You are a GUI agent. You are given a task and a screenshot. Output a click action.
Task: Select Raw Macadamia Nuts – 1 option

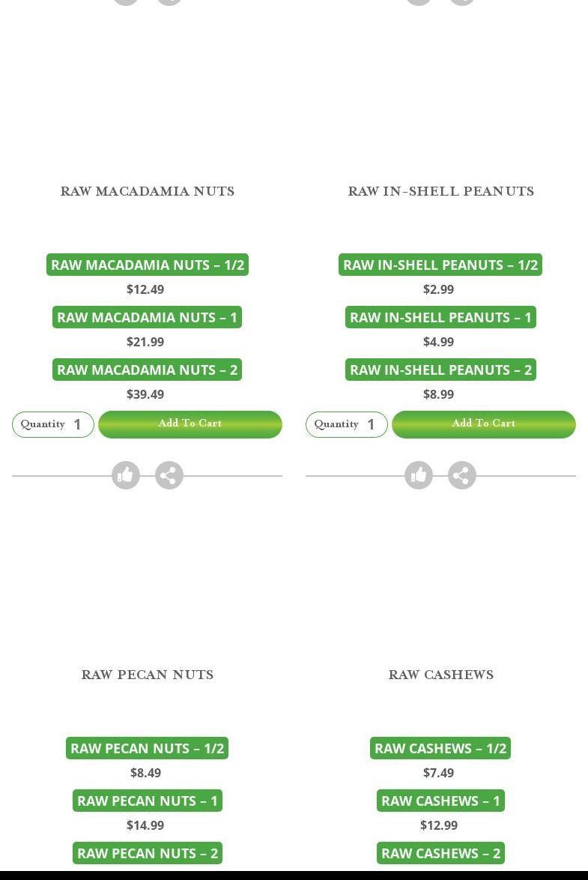point(148,317)
